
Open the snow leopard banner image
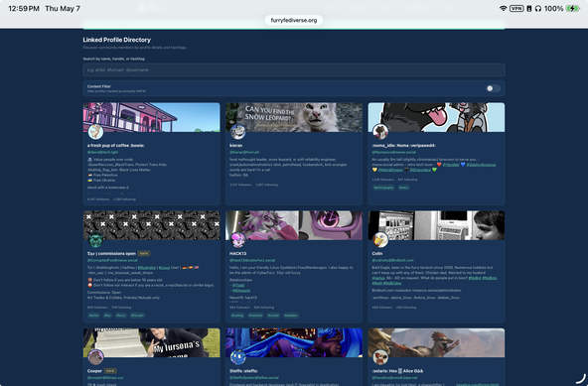point(294,117)
